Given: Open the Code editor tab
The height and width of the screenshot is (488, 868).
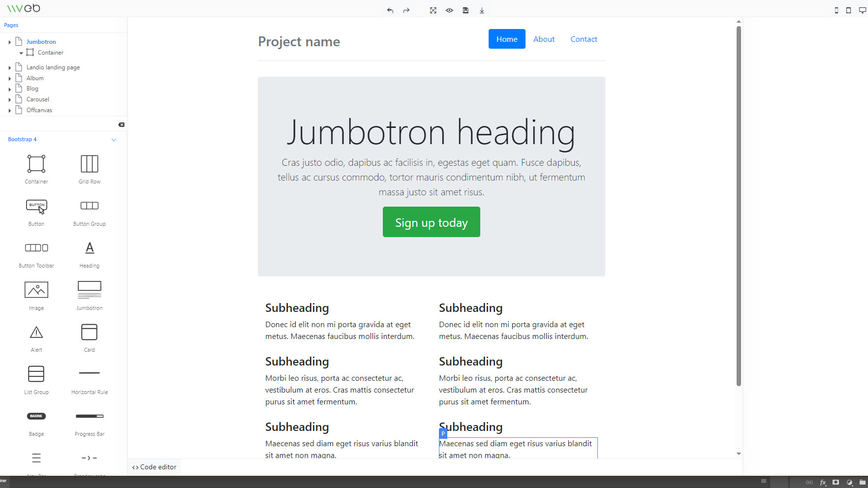Looking at the screenshot, I should pyautogui.click(x=155, y=467).
